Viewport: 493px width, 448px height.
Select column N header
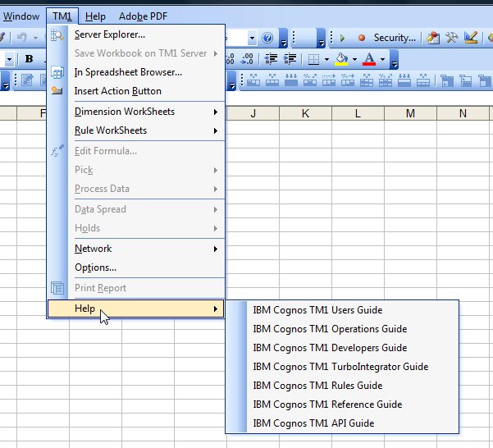pos(463,113)
